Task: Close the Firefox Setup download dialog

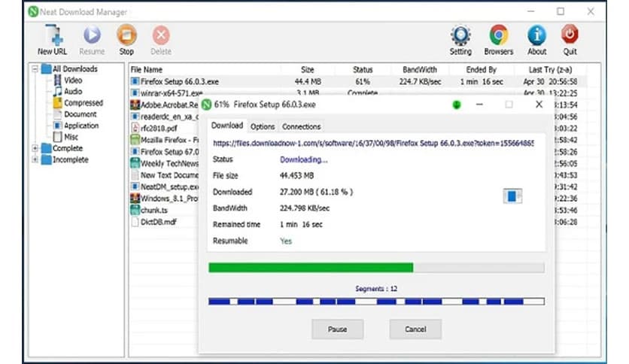Action: [x=539, y=105]
